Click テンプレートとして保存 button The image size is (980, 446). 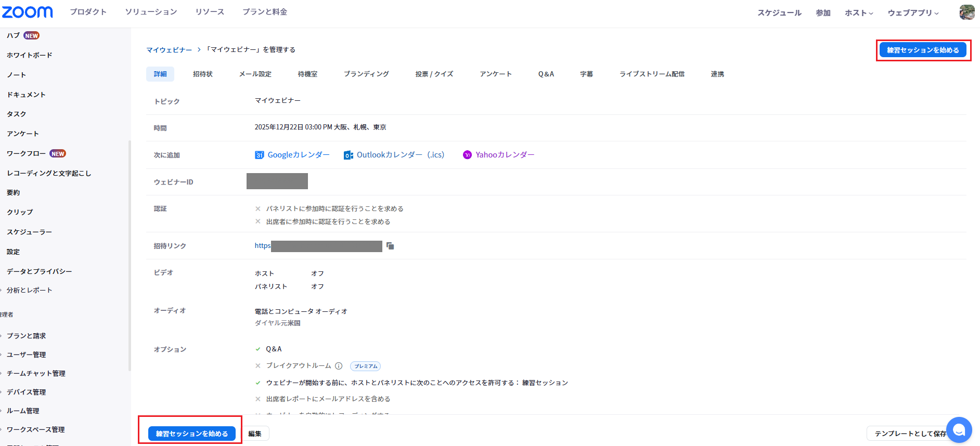(907, 434)
